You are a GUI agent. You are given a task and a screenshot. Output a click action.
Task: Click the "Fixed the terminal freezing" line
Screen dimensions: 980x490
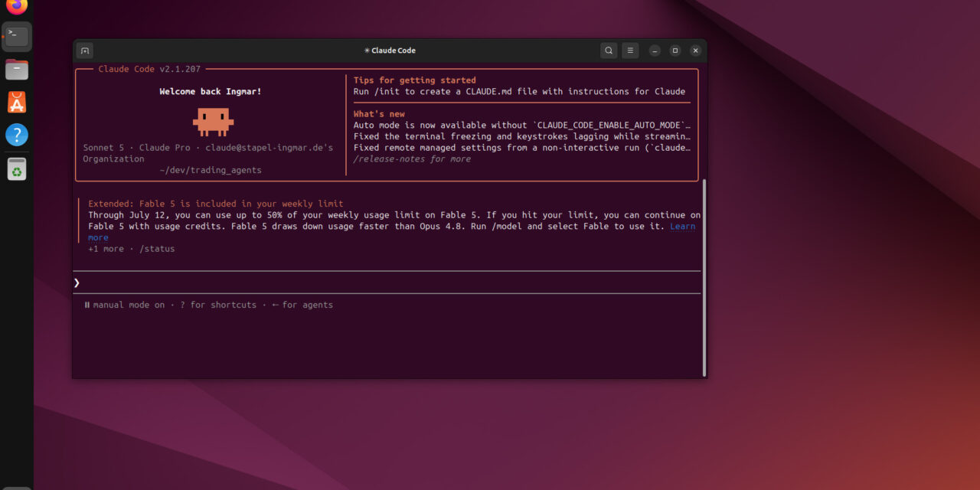(x=522, y=136)
